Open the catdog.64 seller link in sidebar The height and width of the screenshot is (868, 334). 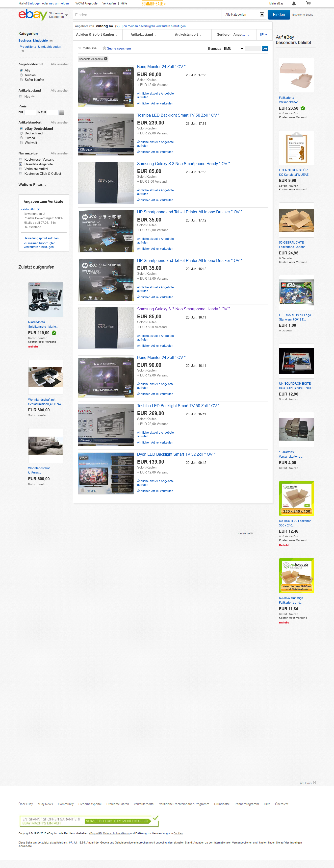(x=28, y=209)
